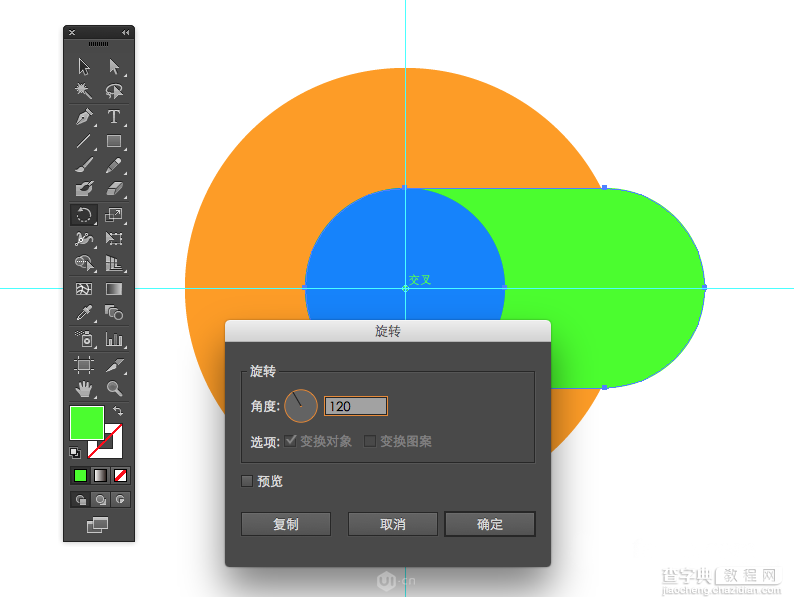This screenshot has height=597, width=794.
Task: Toggle the 变换图案 checkbox
Action: pos(370,441)
